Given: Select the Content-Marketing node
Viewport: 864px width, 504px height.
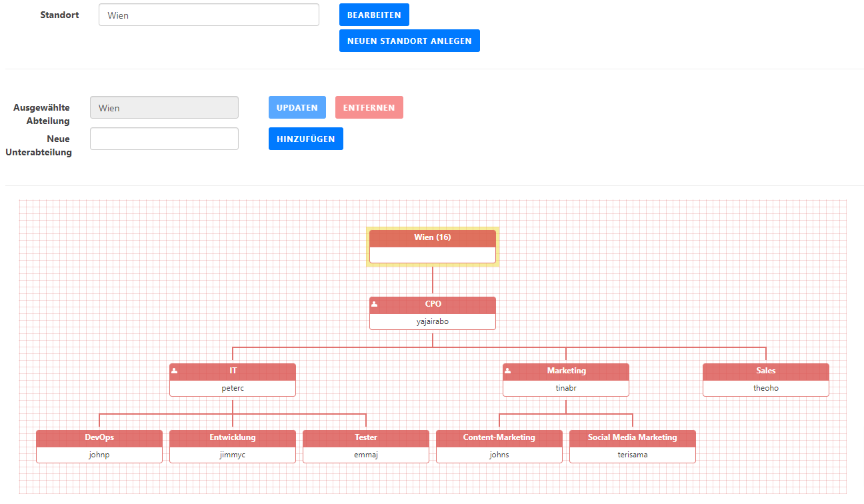Looking at the screenshot, I should pos(499,446).
